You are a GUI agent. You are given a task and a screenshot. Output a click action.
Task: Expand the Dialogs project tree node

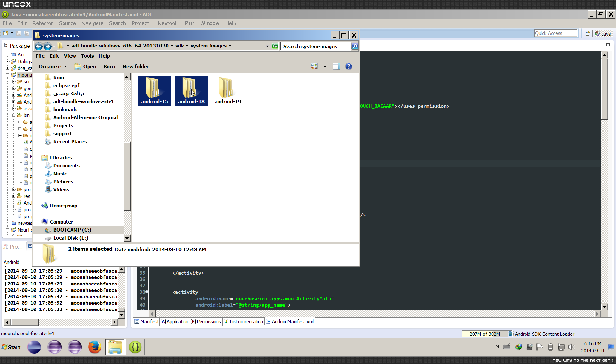tap(7, 61)
